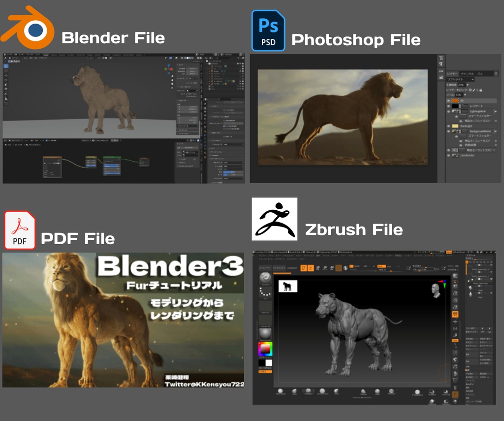
Task: Click orange button below ZBrush color swatches
Action: [265, 371]
